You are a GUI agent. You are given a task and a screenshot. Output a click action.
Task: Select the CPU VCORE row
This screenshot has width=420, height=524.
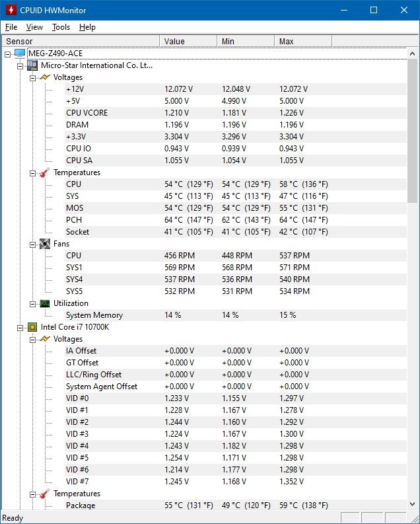(236, 113)
